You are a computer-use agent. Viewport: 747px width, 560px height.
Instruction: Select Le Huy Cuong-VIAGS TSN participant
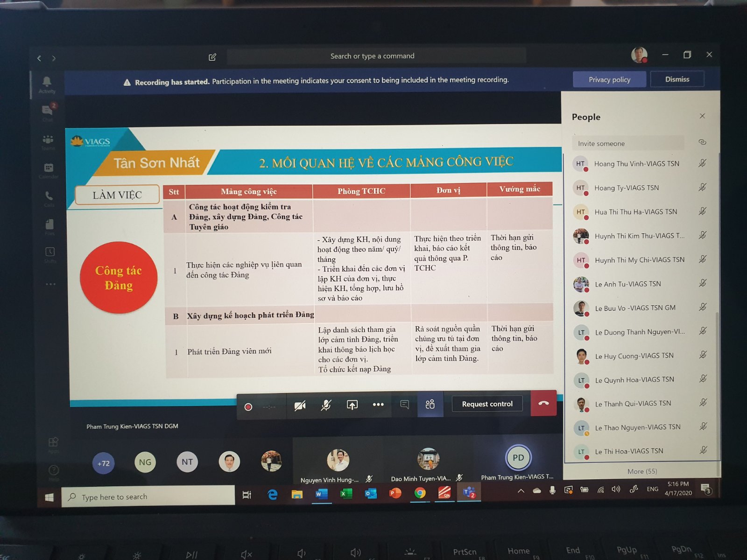click(x=641, y=356)
